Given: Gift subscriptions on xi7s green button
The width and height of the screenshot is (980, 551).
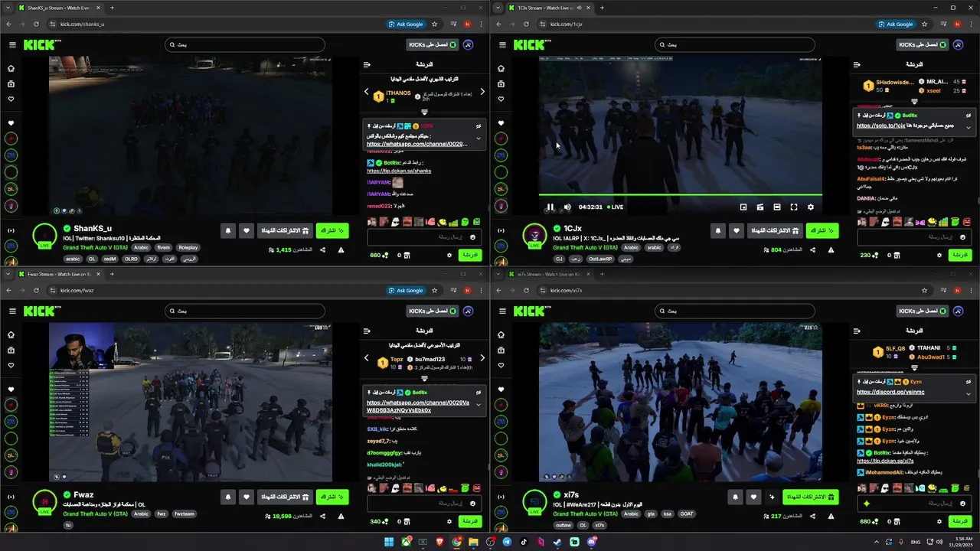Looking at the screenshot, I should click(810, 497).
